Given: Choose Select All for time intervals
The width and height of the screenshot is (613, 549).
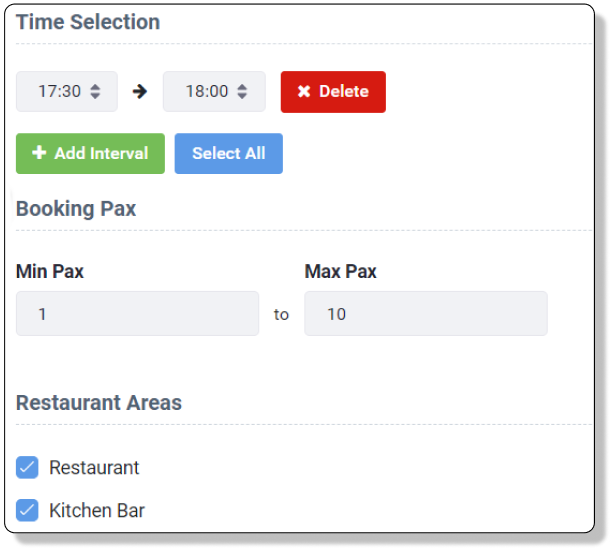Looking at the screenshot, I should click(229, 153).
